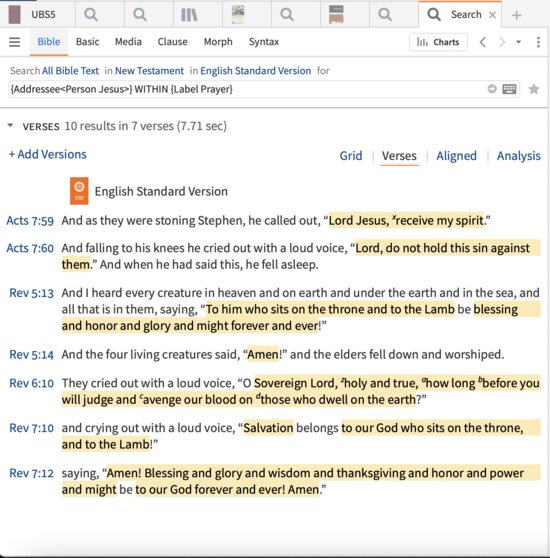Select the book cover thumbnail tab

(238, 15)
